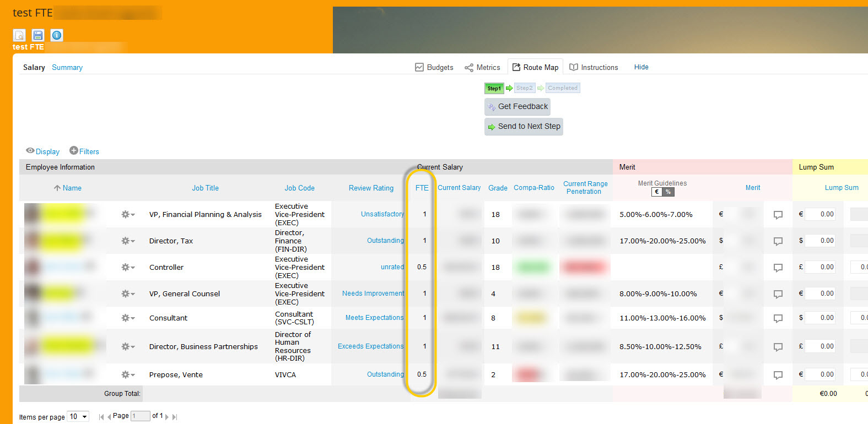This screenshot has width=868, height=424.
Task: Click the Step1 route step
Action: tap(494, 88)
